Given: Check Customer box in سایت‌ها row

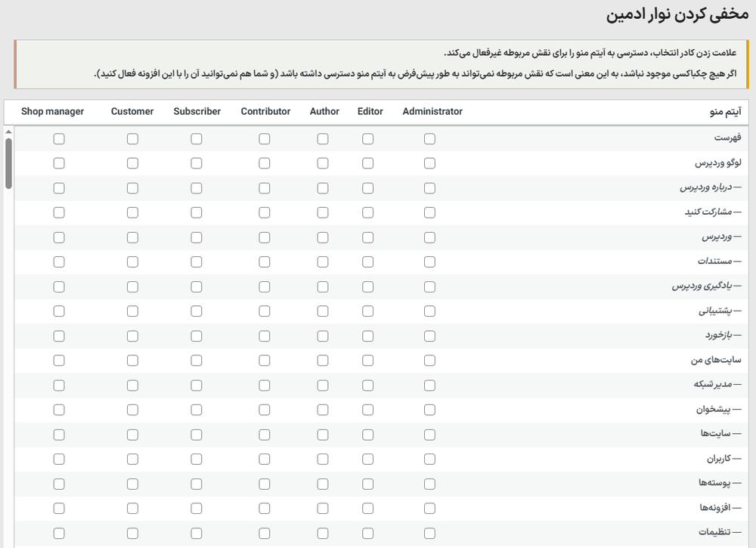Looking at the screenshot, I should point(132,435).
